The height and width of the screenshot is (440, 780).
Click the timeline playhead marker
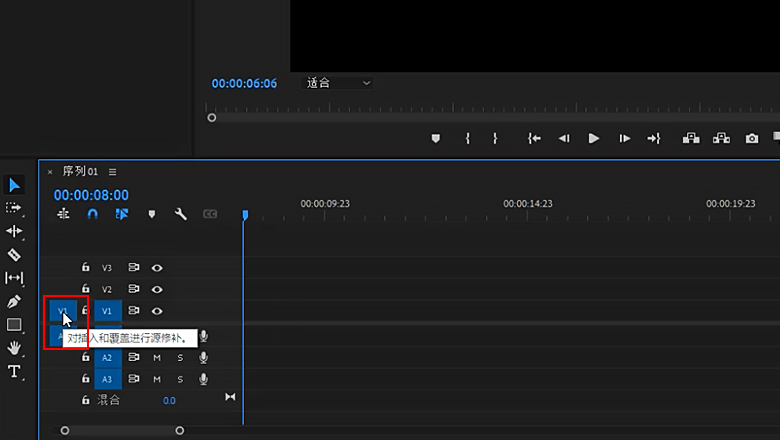(244, 215)
